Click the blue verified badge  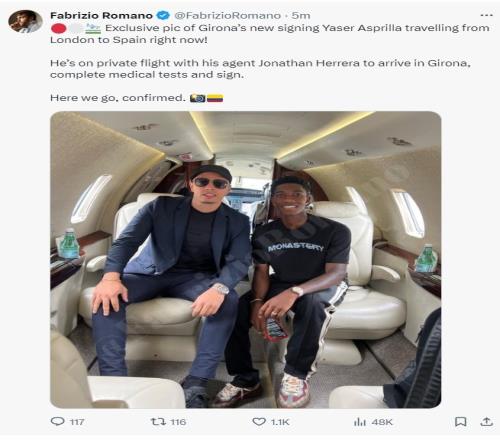(x=163, y=15)
